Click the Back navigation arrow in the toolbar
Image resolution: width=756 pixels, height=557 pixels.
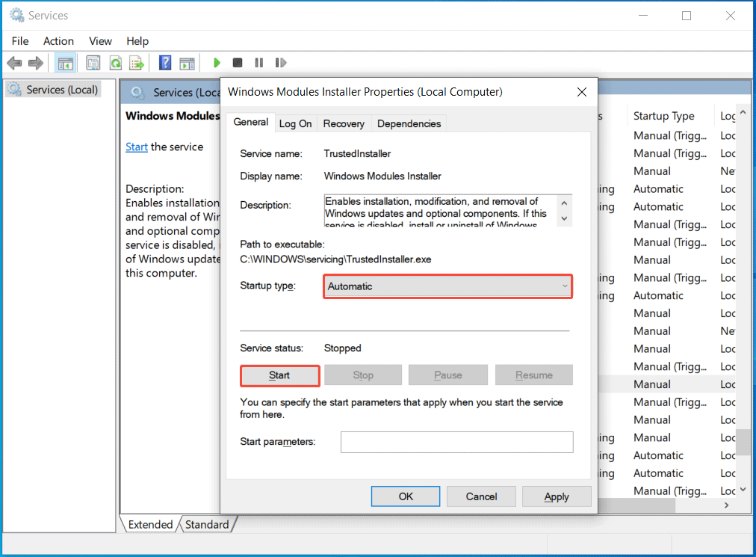(x=14, y=62)
